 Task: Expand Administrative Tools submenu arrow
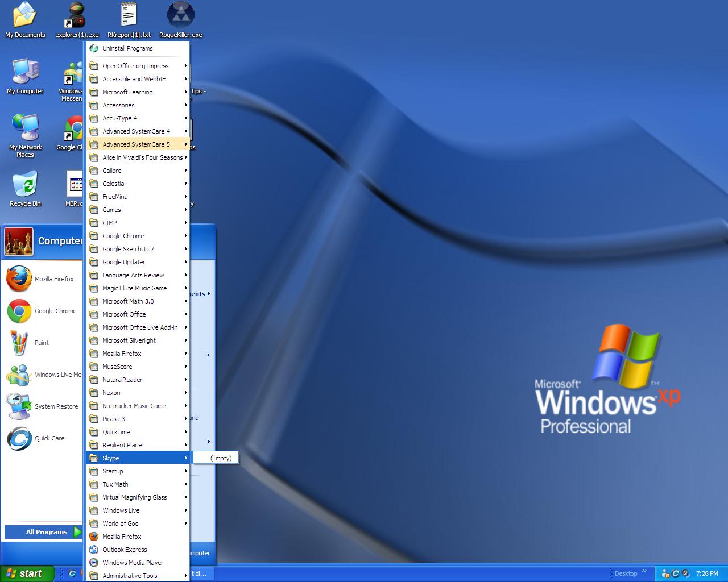tap(185, 576)
